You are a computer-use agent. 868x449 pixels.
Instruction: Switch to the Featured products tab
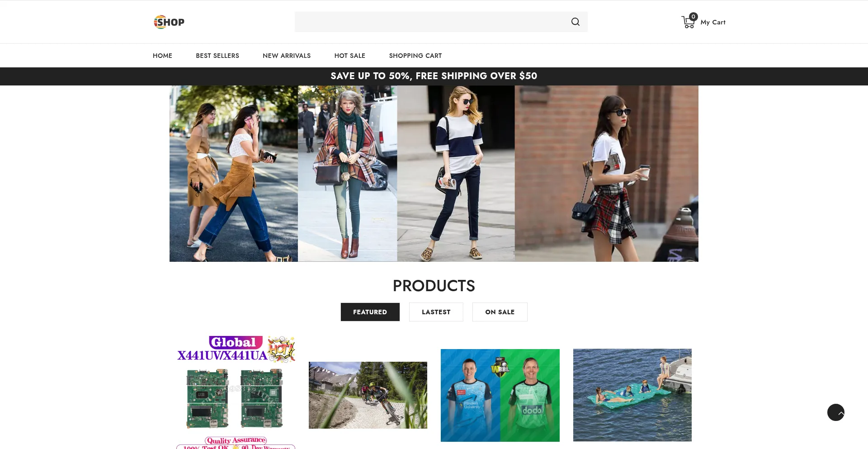pos(370,312)
